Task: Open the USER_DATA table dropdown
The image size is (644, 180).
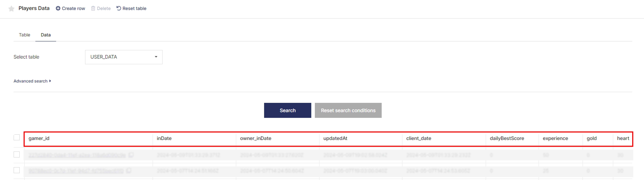Action: (124, 57)
